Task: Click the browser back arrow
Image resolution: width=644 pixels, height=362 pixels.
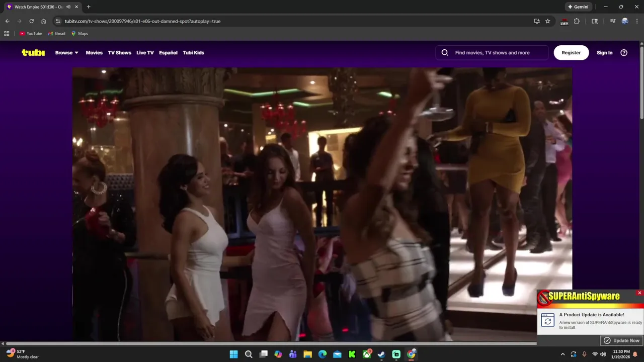Action: pyautogui.click(x=8, y=21)
